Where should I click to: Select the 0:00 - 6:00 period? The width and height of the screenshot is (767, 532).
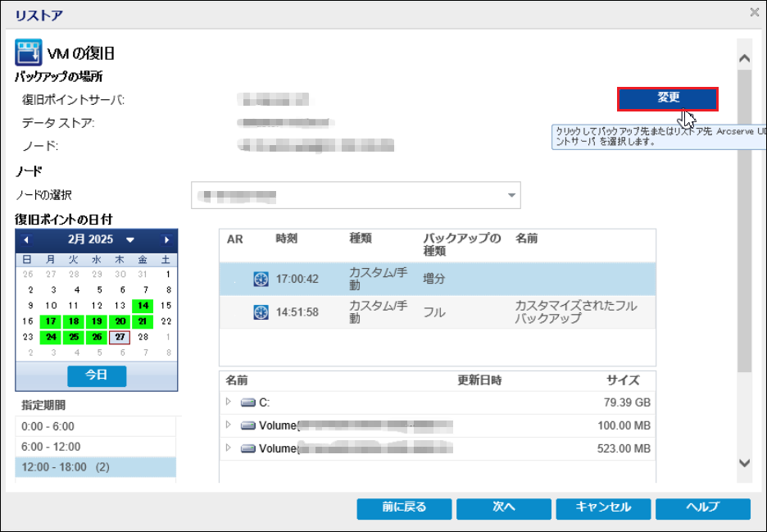click(96, 427)
